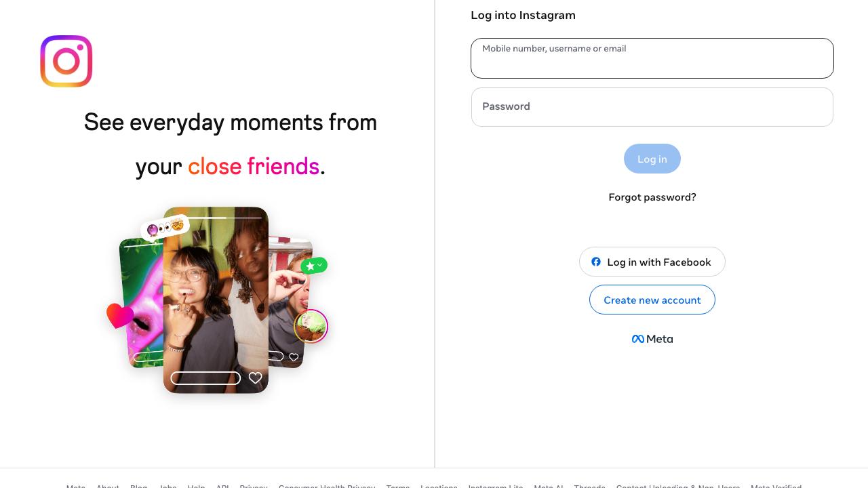868x488 pixels.
Task: Choose Log in with Facebook
Action: click(x=652, y=262)
